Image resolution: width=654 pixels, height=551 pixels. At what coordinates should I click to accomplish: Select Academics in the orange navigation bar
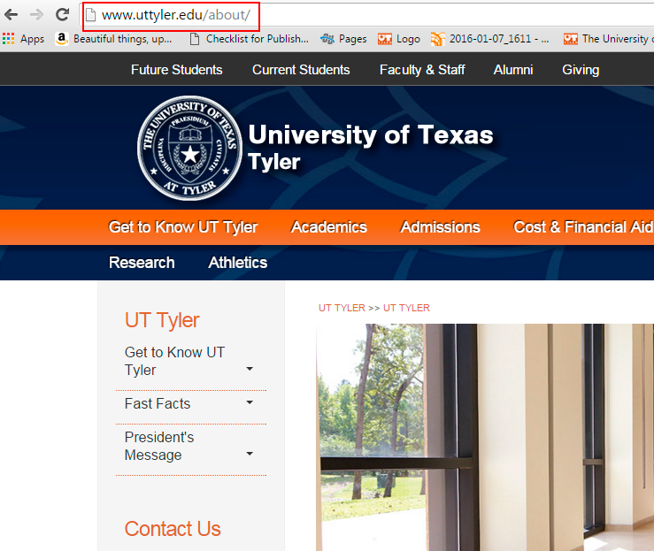point(329,227)
